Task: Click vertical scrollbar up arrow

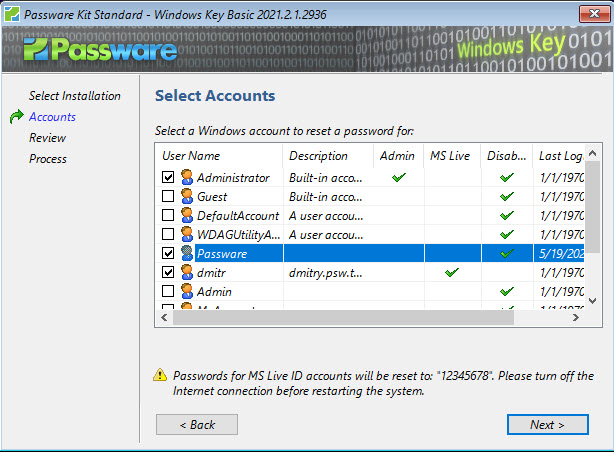Action: (x=592, y=153)
